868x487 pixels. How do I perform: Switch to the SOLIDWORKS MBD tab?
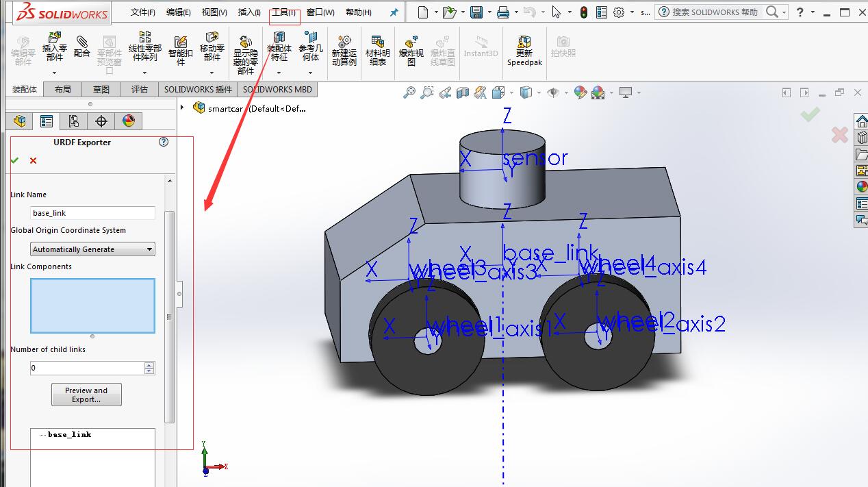[277, 89]
